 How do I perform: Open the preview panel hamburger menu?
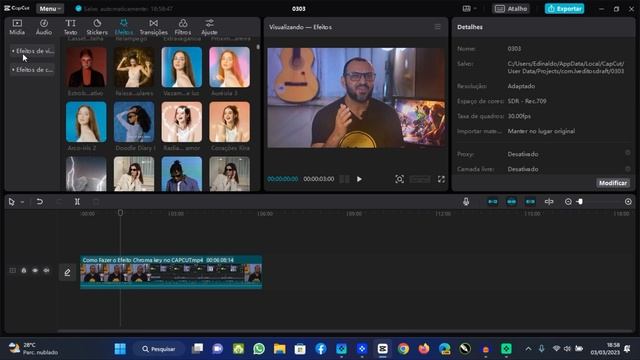click(438, 27)
